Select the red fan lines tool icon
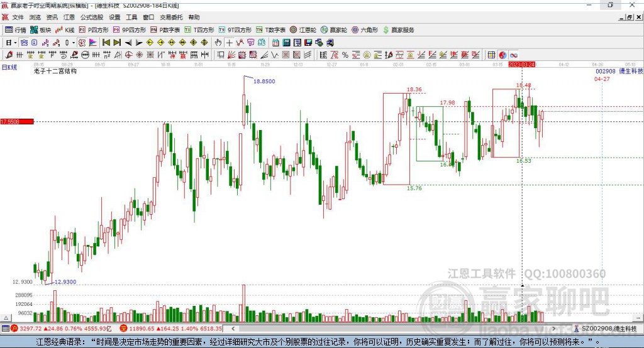This screenshot has height=348, width=644. pos(233,55)
